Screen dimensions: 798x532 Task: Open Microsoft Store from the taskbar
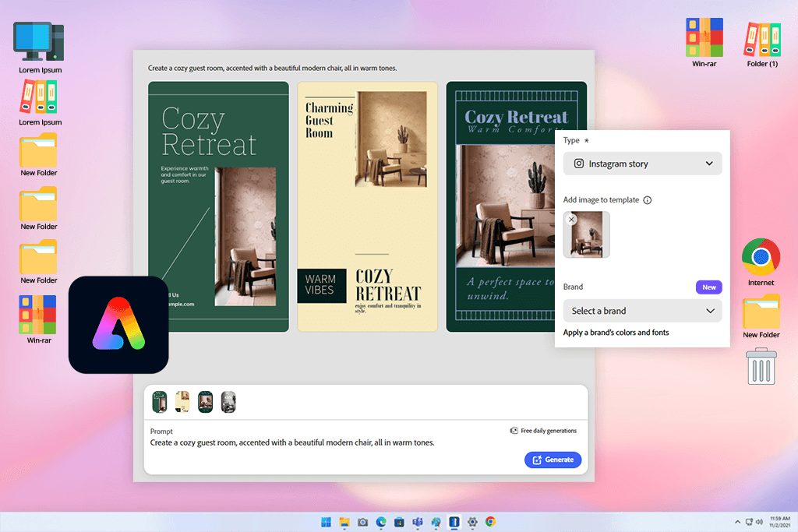click(x=399, y=522)
